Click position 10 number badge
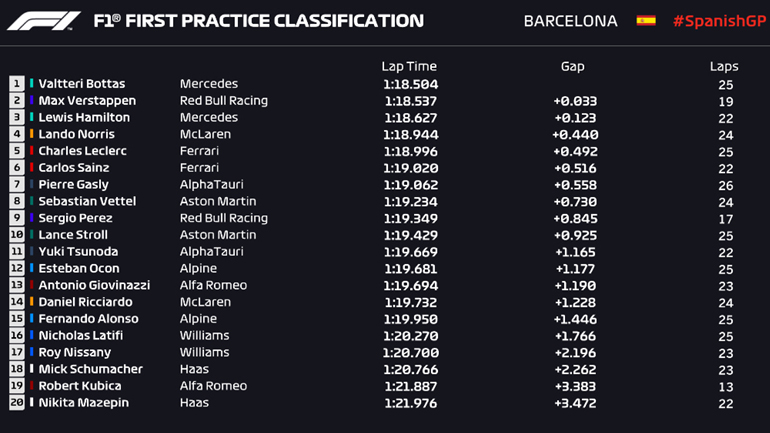The height and width of the screenshot is (433, 770). click(x=17, y=235)
